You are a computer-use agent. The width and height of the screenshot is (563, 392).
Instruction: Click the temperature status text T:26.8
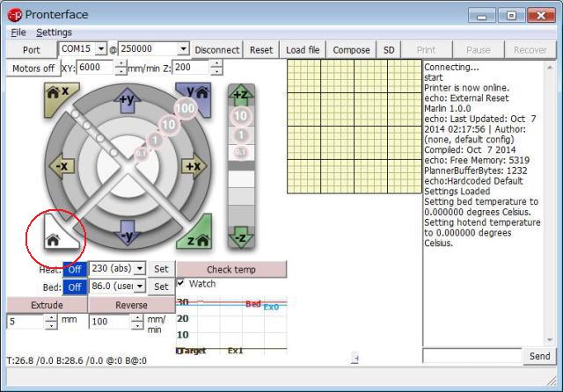point(77,360)
